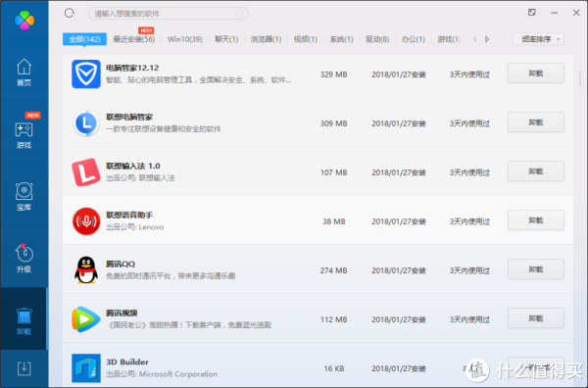Click the 腾讯视频 app icon in list
This screenshot has height=388, width=588.
86,319
